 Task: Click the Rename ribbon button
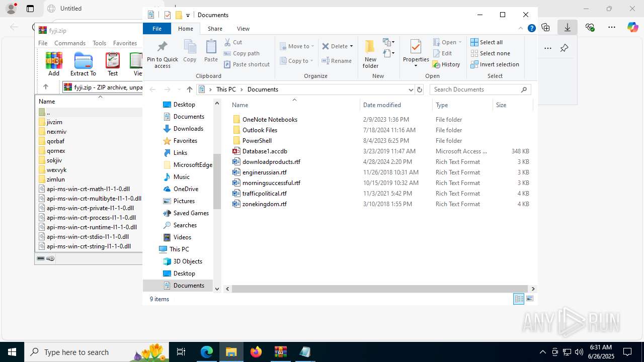(x=337, y=61)
